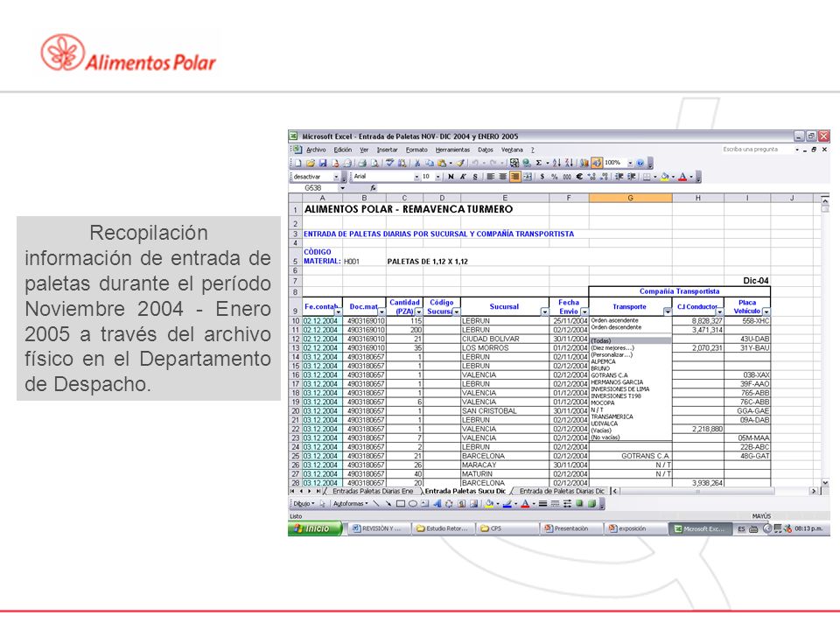Open the Doc.mat filter dropdown
The height and width of the screenshot is (630, 840).
[x=381, y=311]
